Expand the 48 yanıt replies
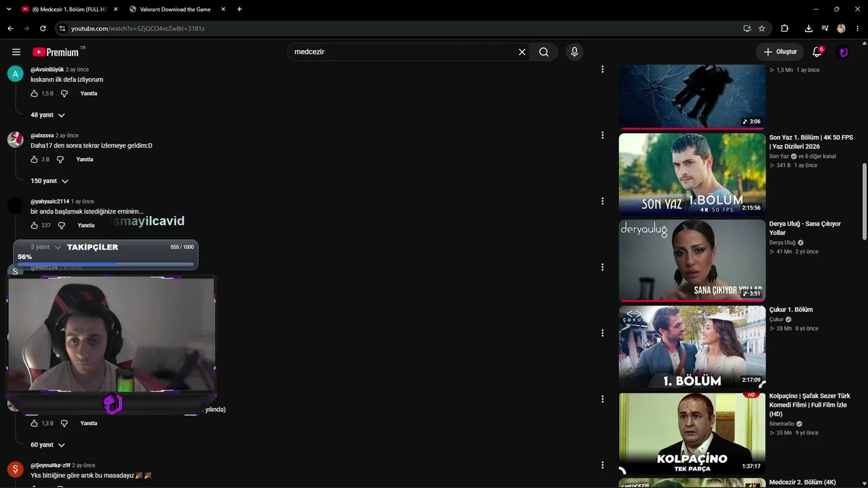 pyautogui.click(x=47, y=115)
